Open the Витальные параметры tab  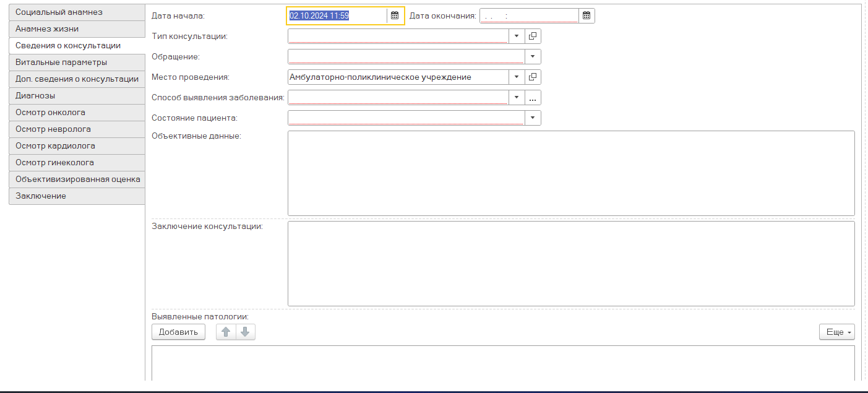pyautogui.click(x=77, y=63)
